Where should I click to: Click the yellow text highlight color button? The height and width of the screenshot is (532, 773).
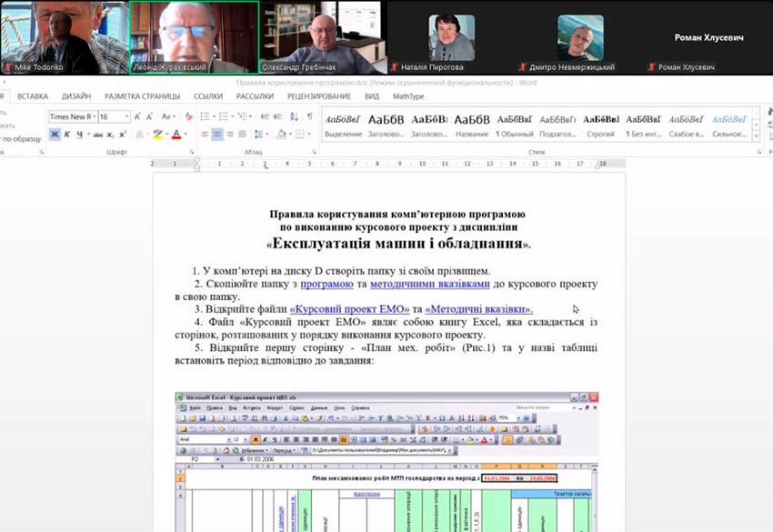[x=158, y=135]
